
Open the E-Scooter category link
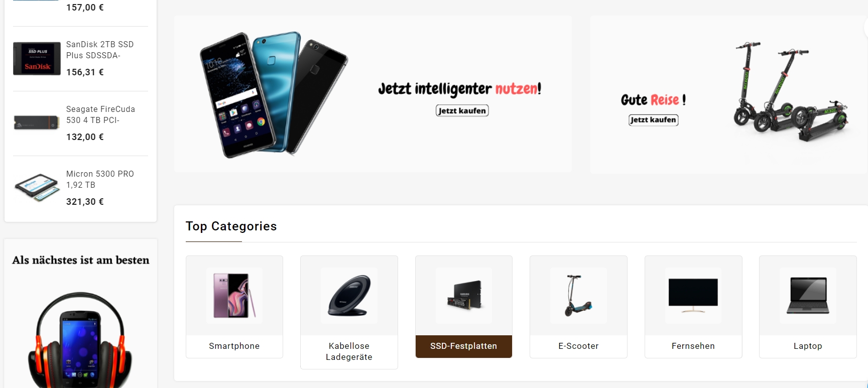pos(578,346)
